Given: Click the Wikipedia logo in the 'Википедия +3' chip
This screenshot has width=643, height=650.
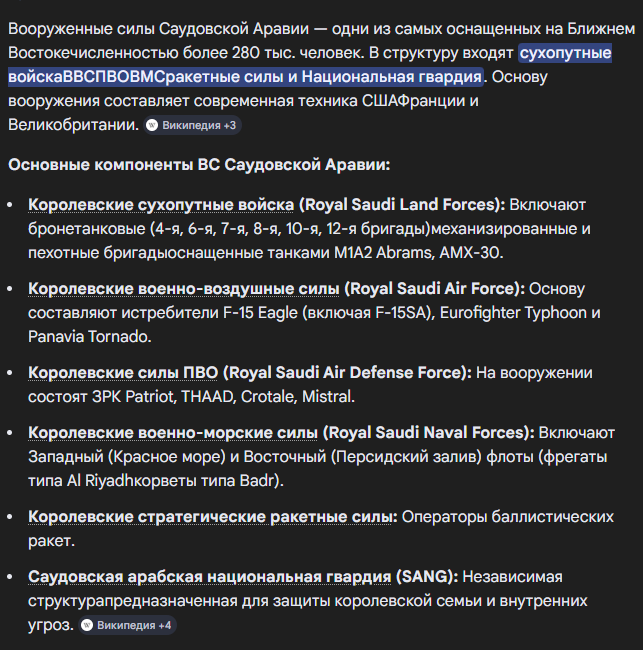Looking at the screenshot, I should click(153, 125).
